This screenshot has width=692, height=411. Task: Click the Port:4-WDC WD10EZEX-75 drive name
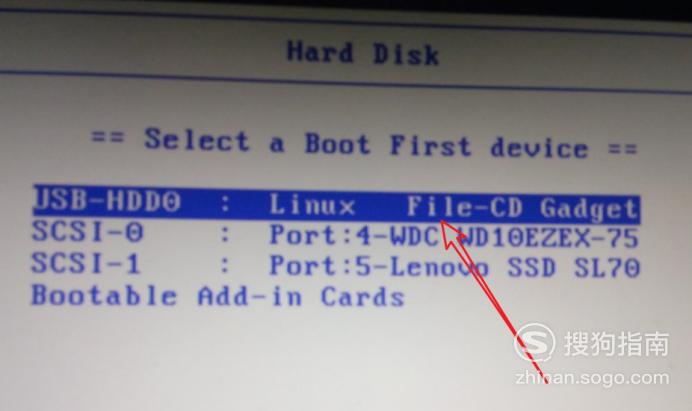click(454, 236)
